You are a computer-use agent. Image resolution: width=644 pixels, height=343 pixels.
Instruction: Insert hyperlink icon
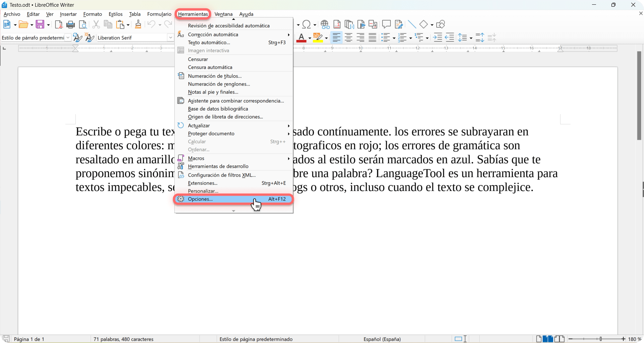click(x=325, y=24)
